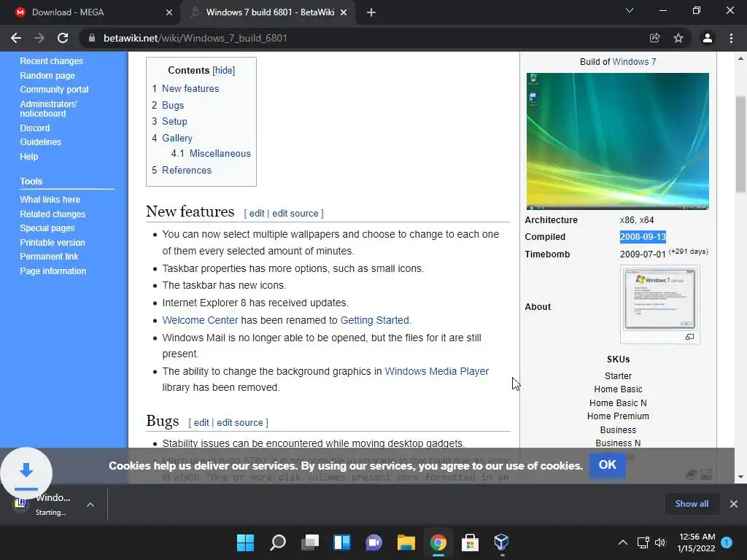Image resolution: width=747 pixels, height=560 pixels.
Task: Click the blue download arrow bubble
Action: coord(26,472)
